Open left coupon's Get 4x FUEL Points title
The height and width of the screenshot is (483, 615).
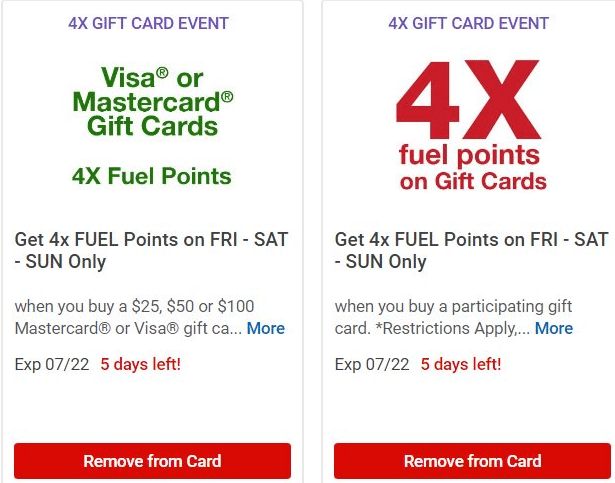pos(151,250)
